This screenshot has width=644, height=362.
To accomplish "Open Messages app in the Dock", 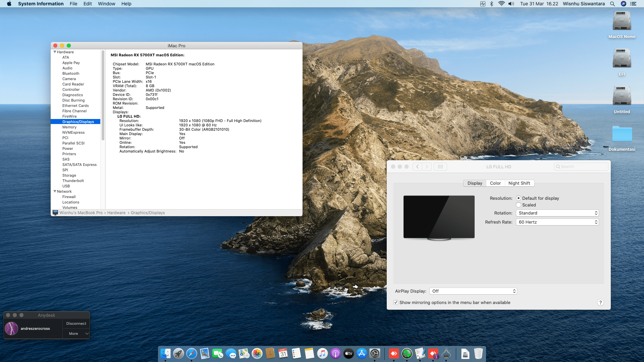I will pos(231,353).
